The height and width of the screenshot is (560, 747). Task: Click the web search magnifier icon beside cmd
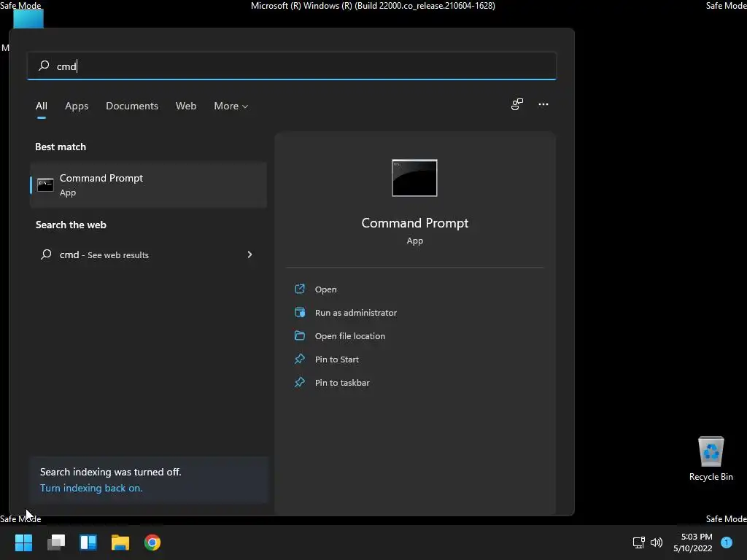[46, 254]
